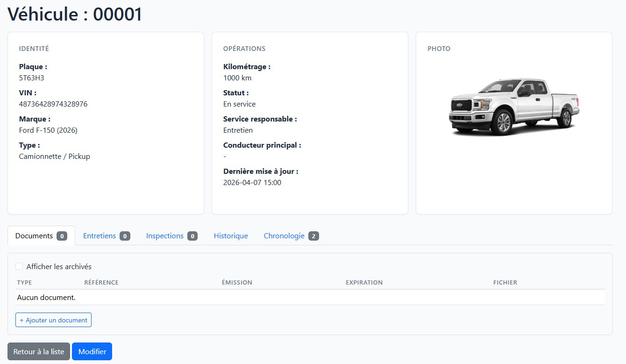The image size is (626, 364).
Task: Select the FICHIER column header
Action: click(505, 282)
